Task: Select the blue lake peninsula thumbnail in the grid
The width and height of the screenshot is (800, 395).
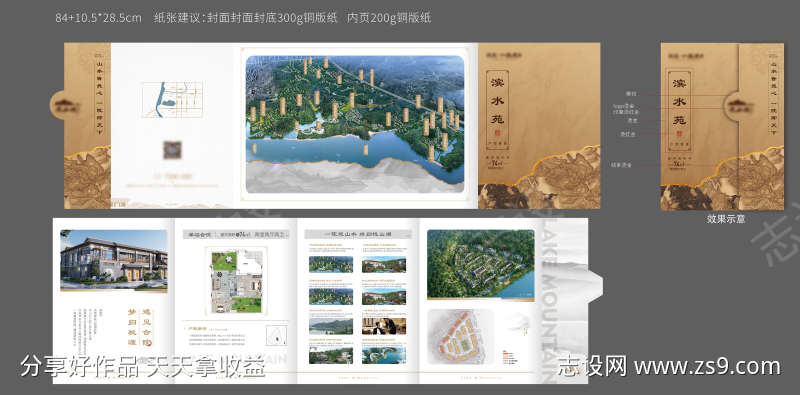Action: [384, 355]
